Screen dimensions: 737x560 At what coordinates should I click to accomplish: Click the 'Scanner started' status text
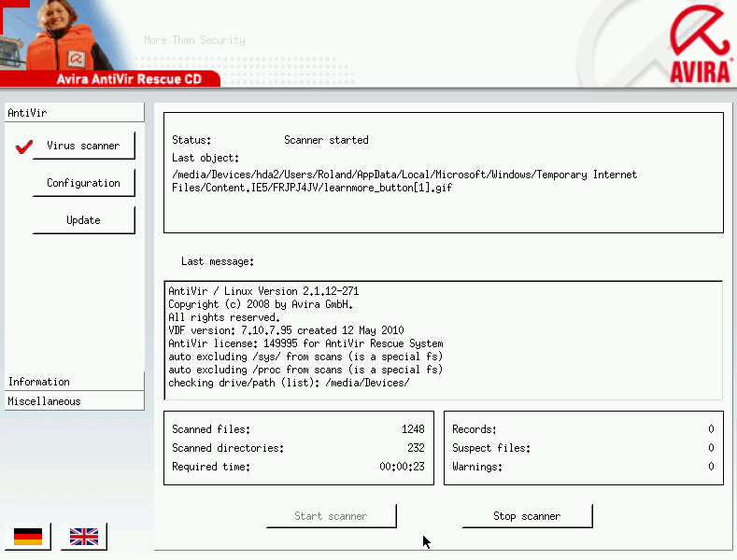pyautogui.click(x=326, y=140)
